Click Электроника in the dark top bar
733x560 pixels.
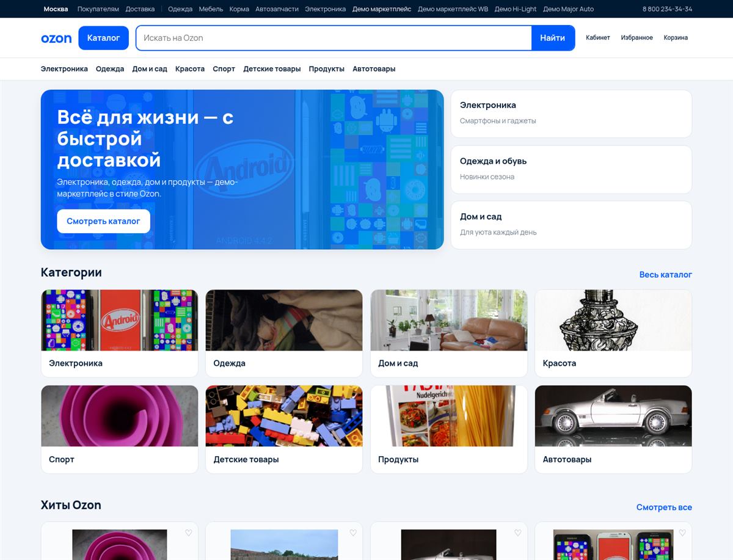(325, 9)
